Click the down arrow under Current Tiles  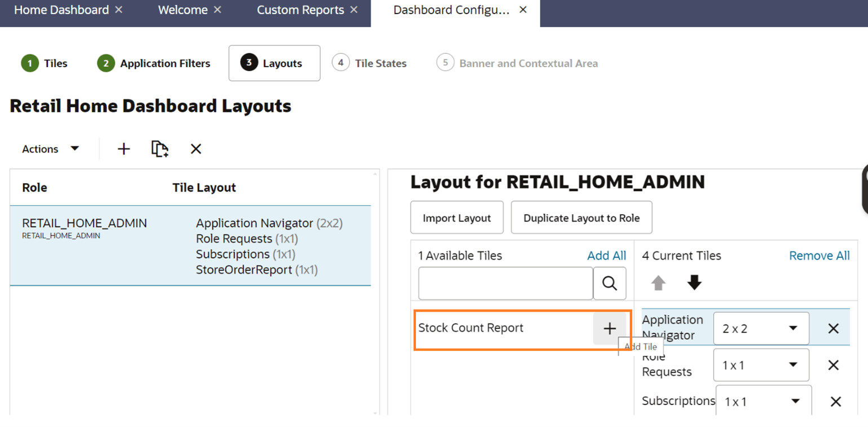pyautogui.click(x=694, y=282)
